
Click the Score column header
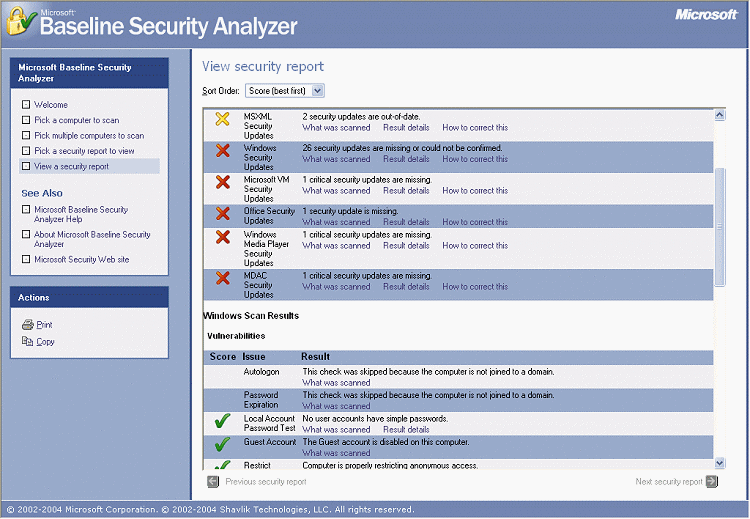click(223, 357)
